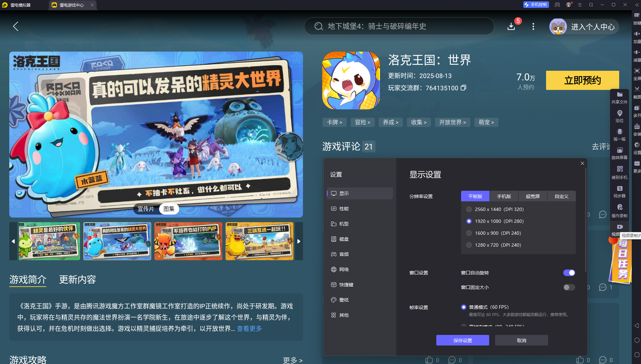Image resolution: width=641 pixels, height=364 pixels.
Task: Switch to the 更新内容 tab
Action: [x=77, y=280]
